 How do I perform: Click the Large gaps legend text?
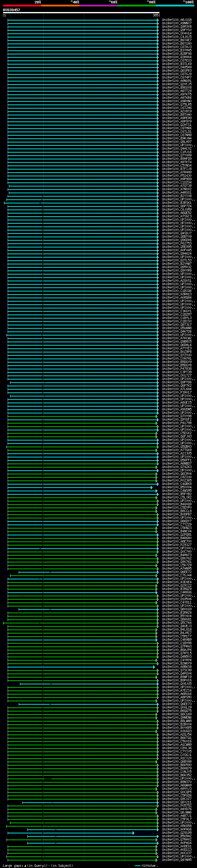(38, 865)
